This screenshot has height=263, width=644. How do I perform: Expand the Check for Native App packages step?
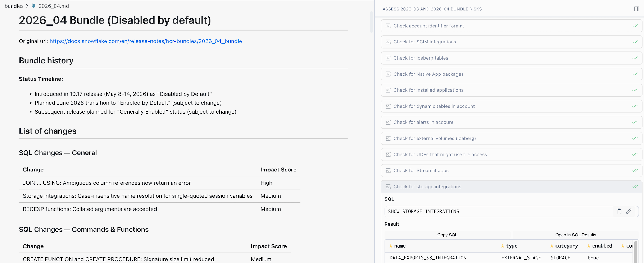(511, 74)
